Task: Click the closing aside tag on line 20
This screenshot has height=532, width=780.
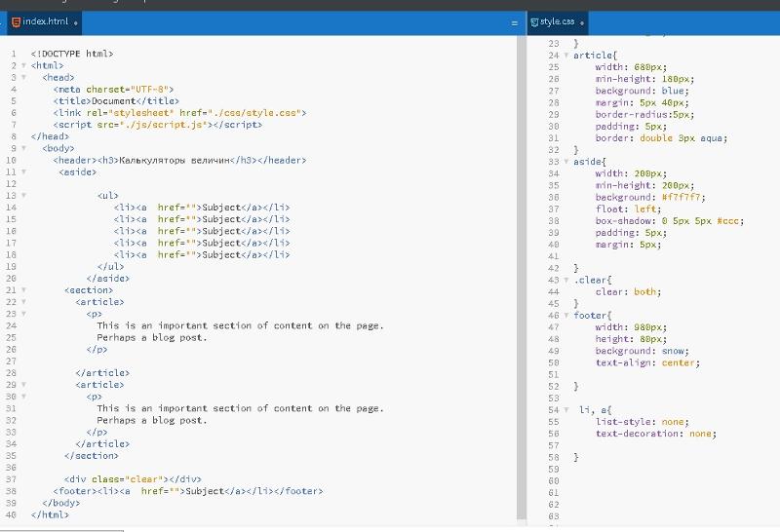Action: (x=107, y=279)
